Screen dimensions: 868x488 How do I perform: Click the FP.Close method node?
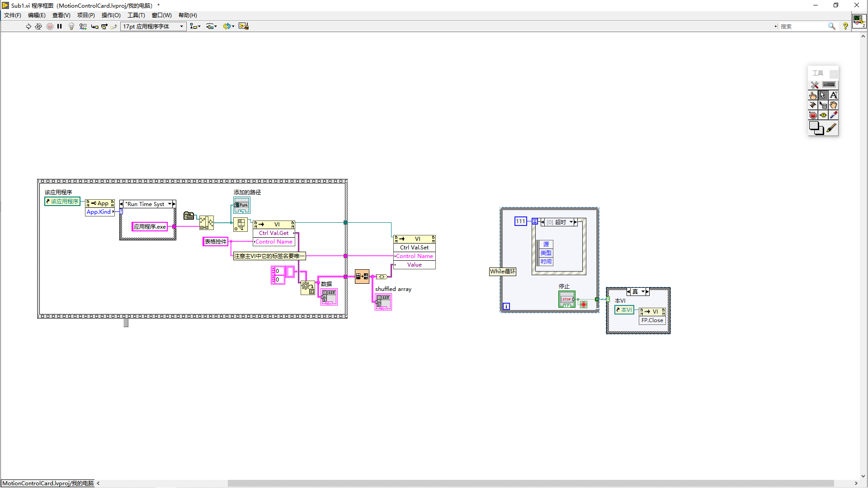(x=652, y=320)
